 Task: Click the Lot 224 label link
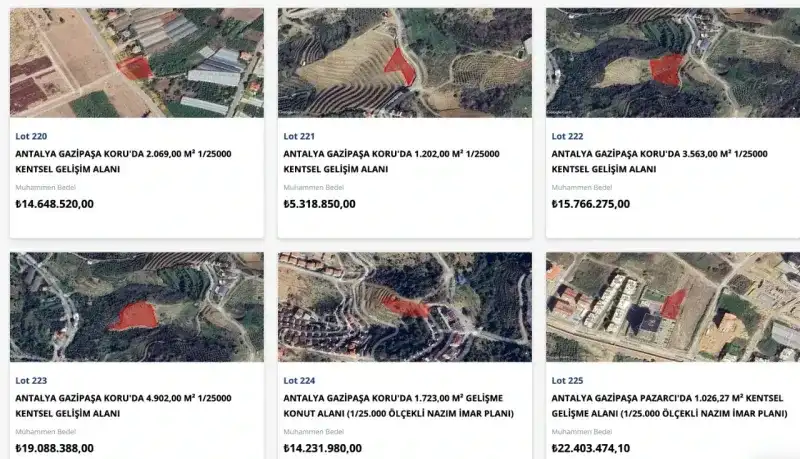click(299, 380)
